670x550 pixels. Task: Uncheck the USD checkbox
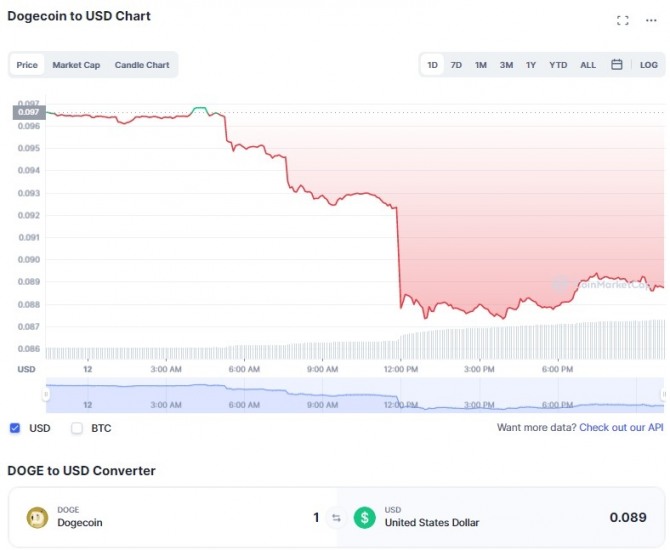[15, 428]
